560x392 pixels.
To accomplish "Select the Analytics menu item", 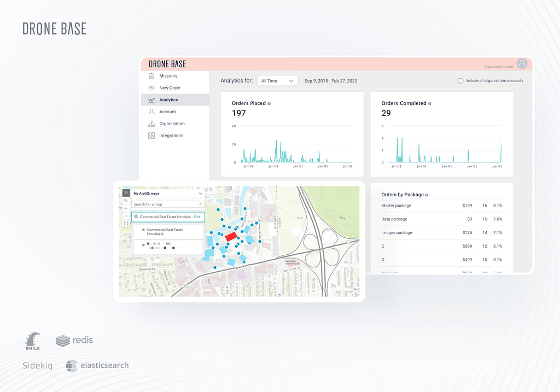I will (x=168, y=100).
